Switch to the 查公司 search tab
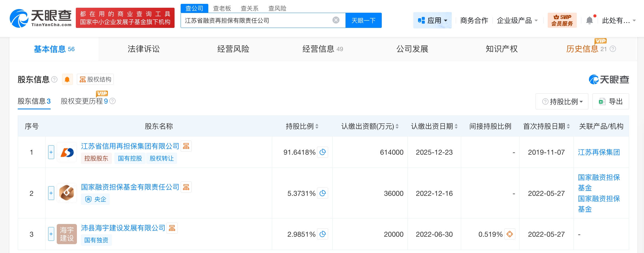The height and width of the screenshot is (253, 644). coord(194,8)
